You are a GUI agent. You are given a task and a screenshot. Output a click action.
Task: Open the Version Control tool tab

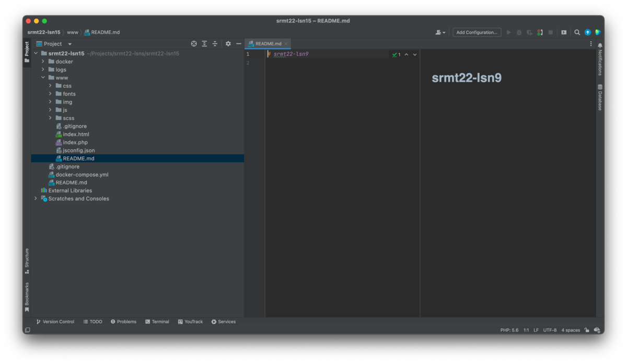coord(55,322)
